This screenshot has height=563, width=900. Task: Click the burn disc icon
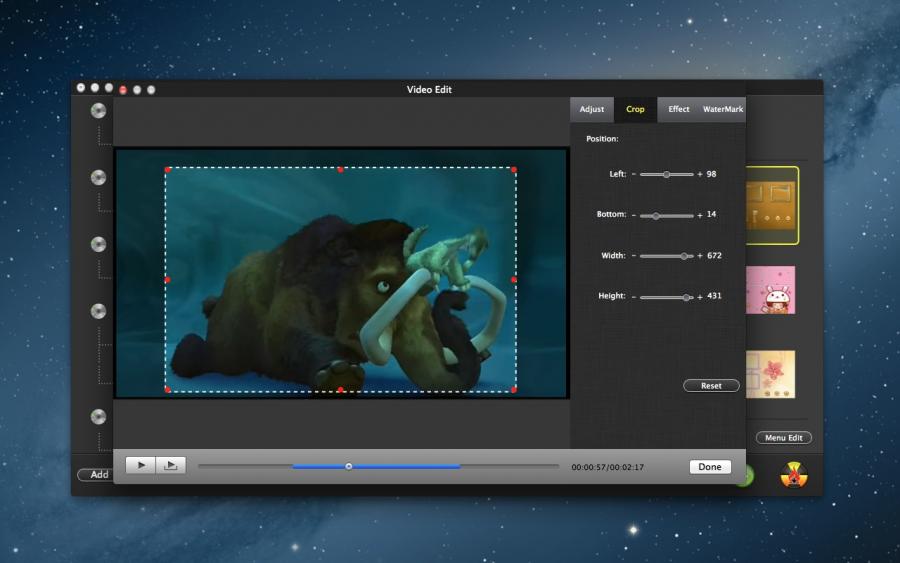tap(794, 475)
